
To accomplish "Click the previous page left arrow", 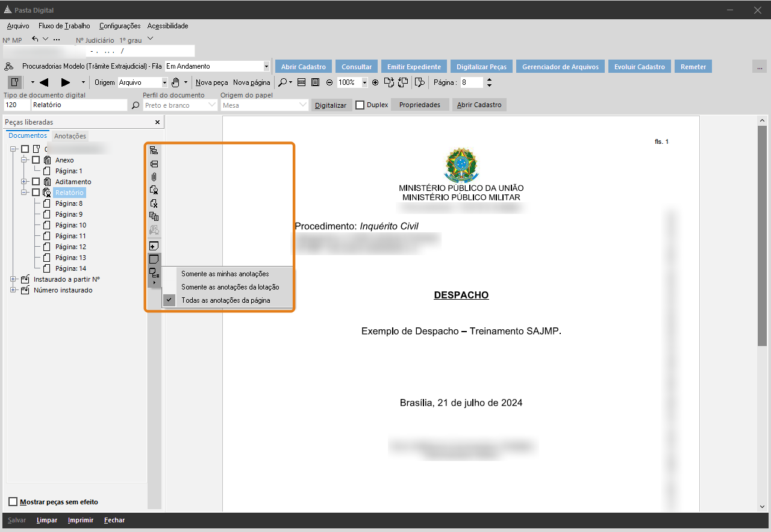I will [44, 82].
